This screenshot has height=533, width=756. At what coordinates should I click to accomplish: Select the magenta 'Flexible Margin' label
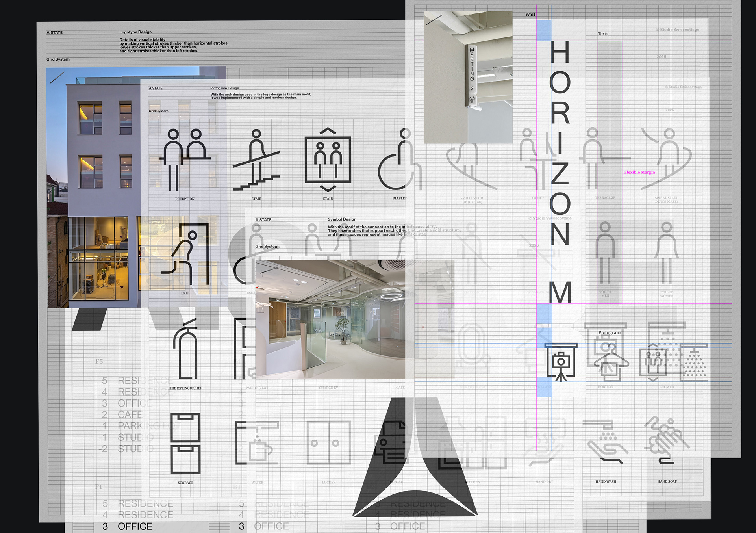coord(639,172)
